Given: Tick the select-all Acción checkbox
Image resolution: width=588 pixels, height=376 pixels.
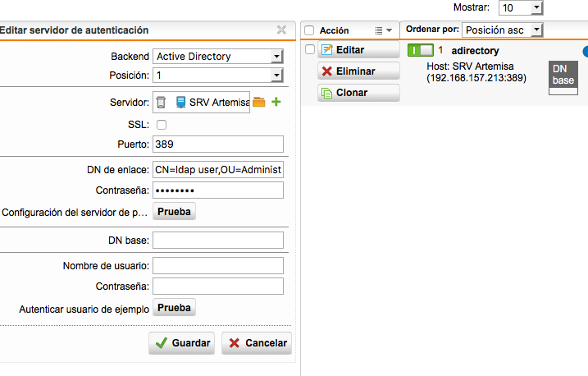Looking at the screenshot, I should pyautogui.click(x=309, y=30).
